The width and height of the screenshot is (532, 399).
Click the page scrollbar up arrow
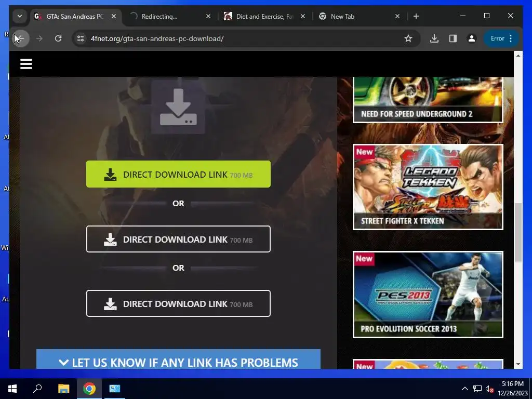pyautogui.click(x=518, y=56)
